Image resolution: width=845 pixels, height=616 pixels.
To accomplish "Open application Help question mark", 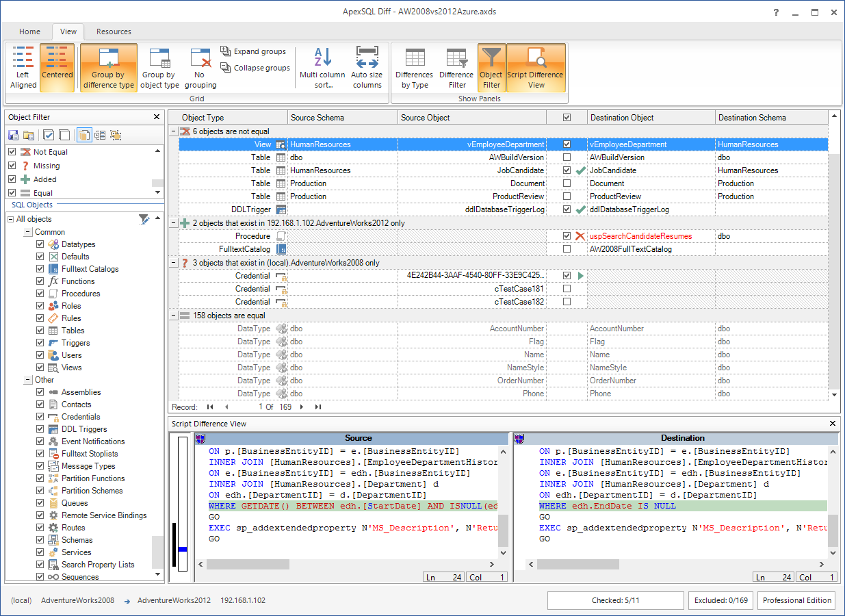I will [x=776, y=12].
